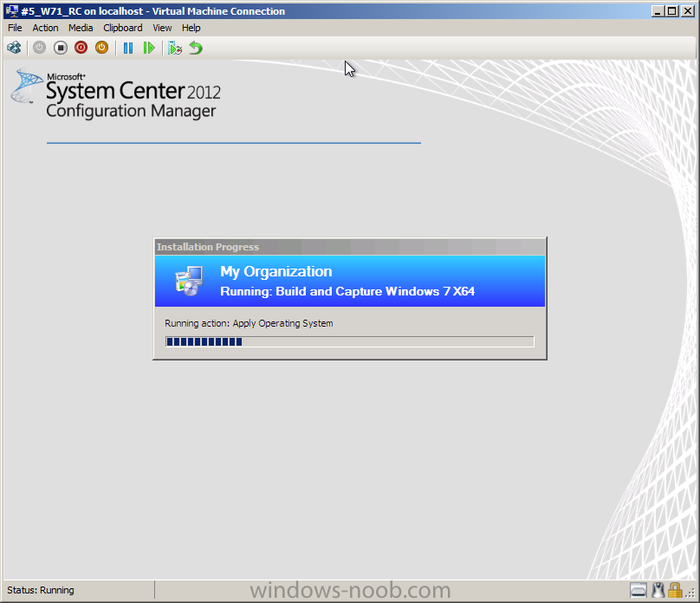
Task: Click 'Status: Running' in status bar
Action: click(41, 590)
